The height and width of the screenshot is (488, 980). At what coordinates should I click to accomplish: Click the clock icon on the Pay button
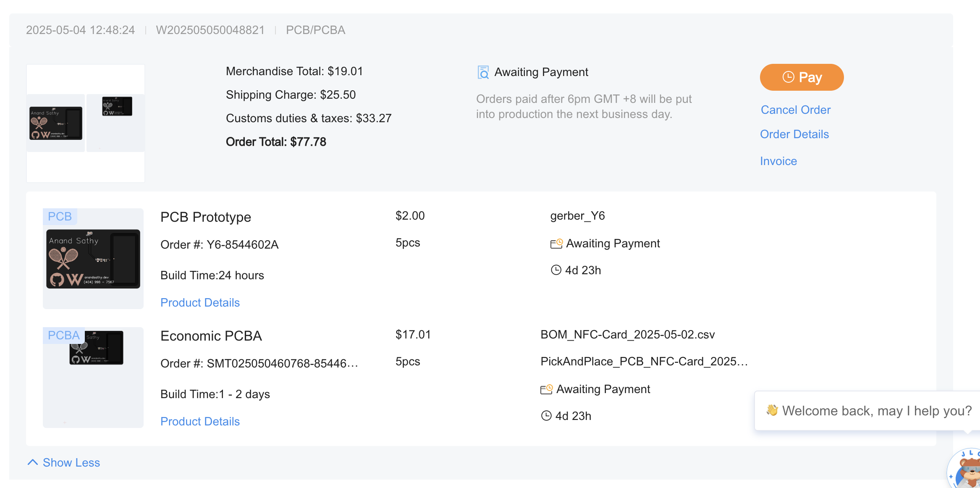788,77
